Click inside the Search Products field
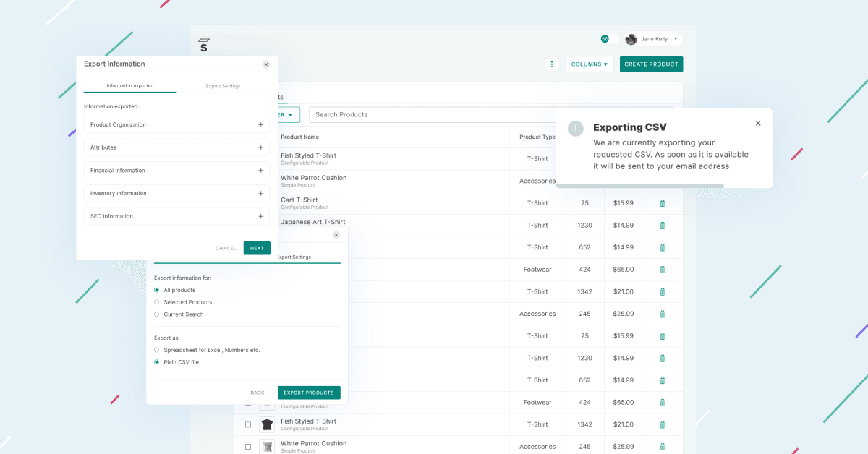This screenshot has height=454, width=868. pos(398,114)
